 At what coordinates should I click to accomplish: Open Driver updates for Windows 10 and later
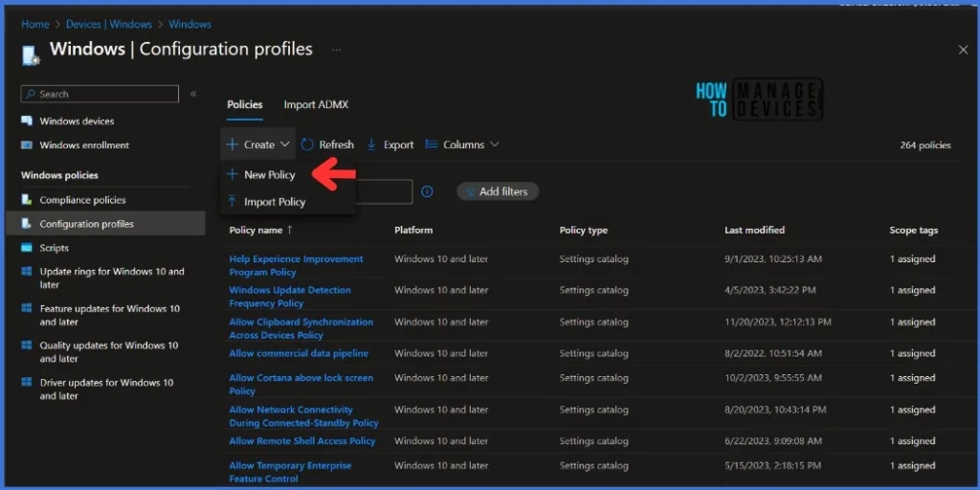[x=105, y=389]
